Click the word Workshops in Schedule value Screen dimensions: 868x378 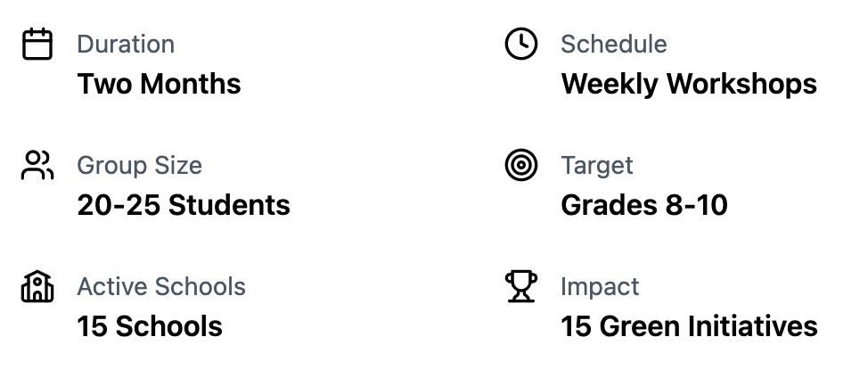741,85
